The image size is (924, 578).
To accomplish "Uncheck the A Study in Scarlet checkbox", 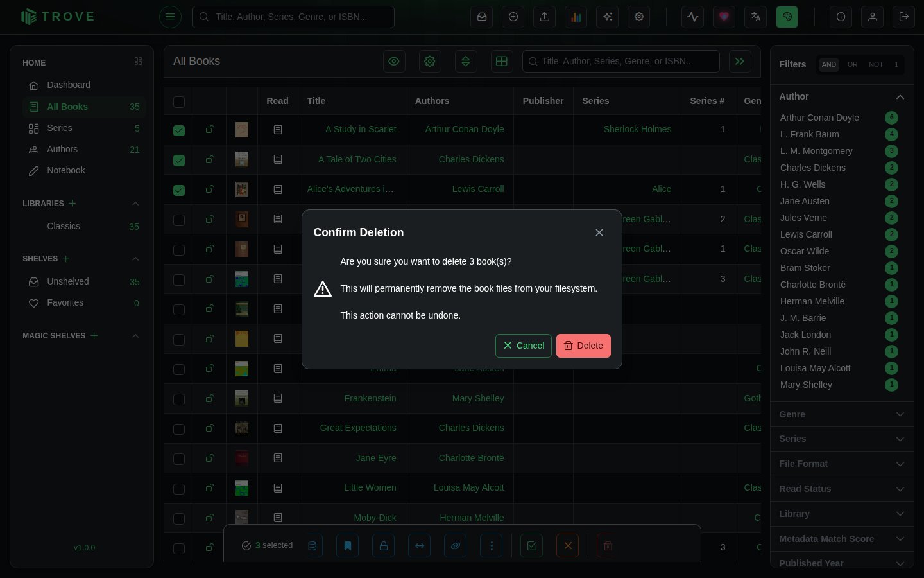I will (179, 130).
